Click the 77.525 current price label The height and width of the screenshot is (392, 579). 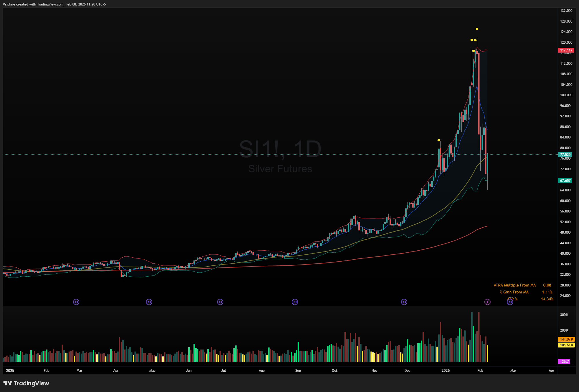pos(565,155)
